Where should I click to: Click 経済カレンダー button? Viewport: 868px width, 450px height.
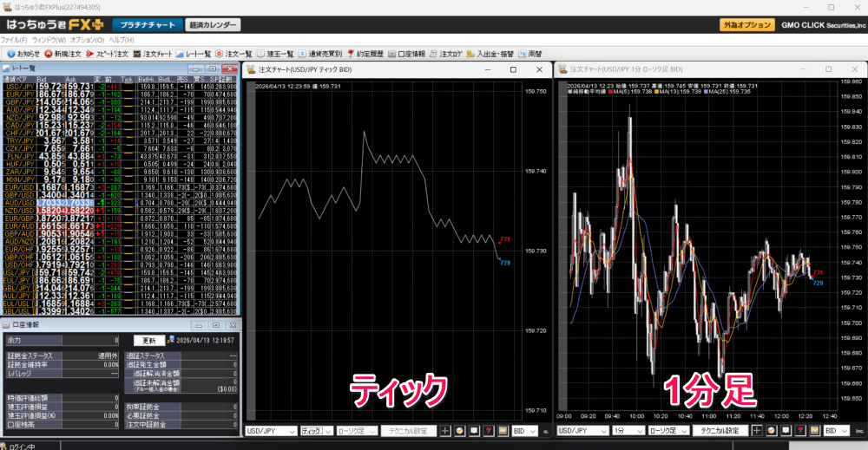click(x=213, y=25)
